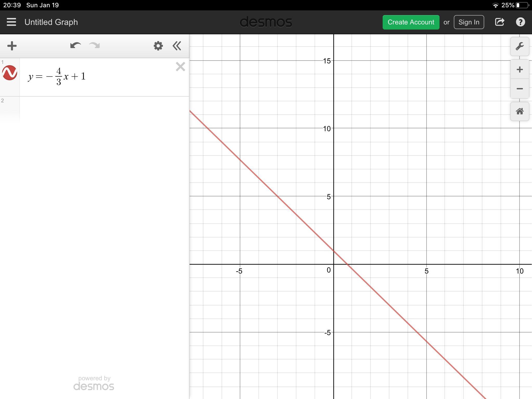Click the y = -4/3x + 1 expression
This screenshot has width=532, height=399.
(x=57, y=76)
